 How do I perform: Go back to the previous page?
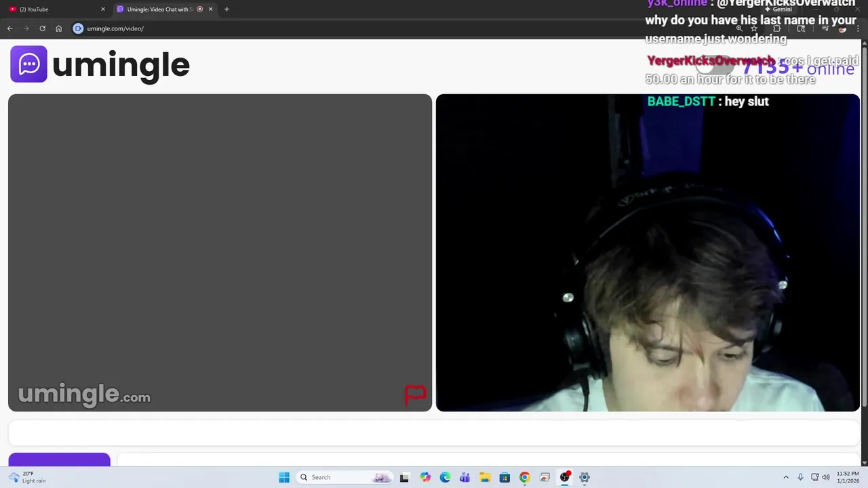[9, 28]
